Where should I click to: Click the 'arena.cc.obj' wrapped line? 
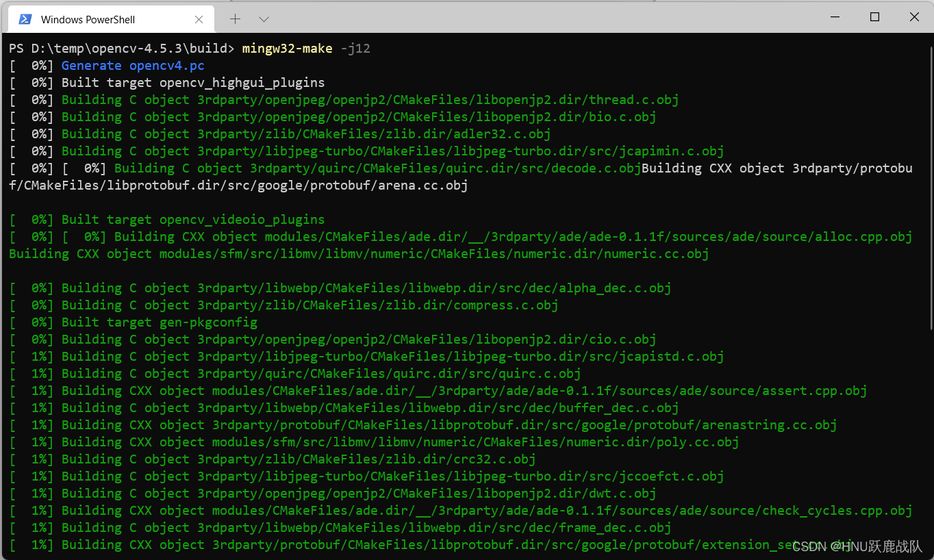click(238, 186)
